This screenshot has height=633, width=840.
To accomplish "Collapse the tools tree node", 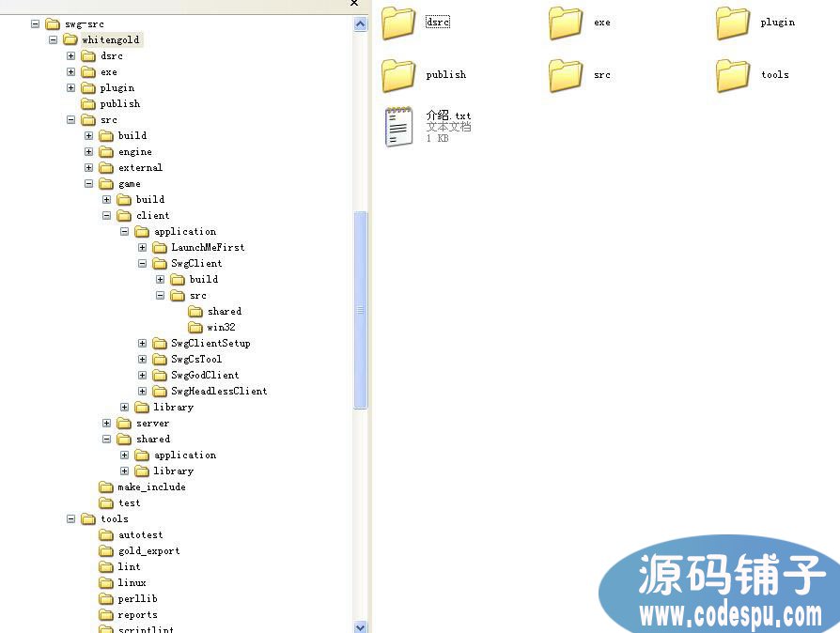I will point(70,519).
